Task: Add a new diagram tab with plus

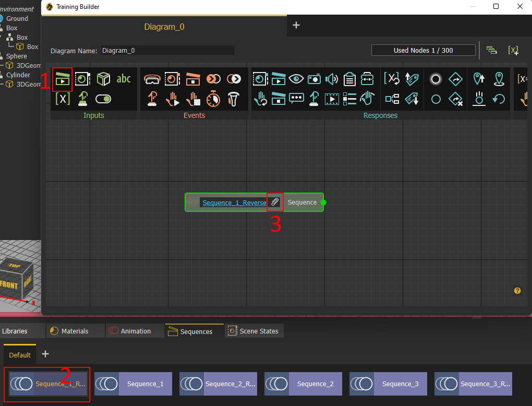Action: pyautogui.click(x=296, y=25)
